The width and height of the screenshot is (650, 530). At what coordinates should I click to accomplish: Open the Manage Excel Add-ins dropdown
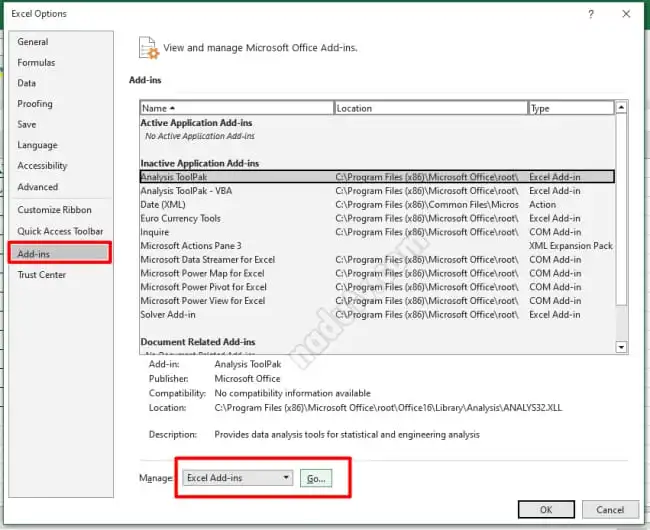click(x=238, y=478)
